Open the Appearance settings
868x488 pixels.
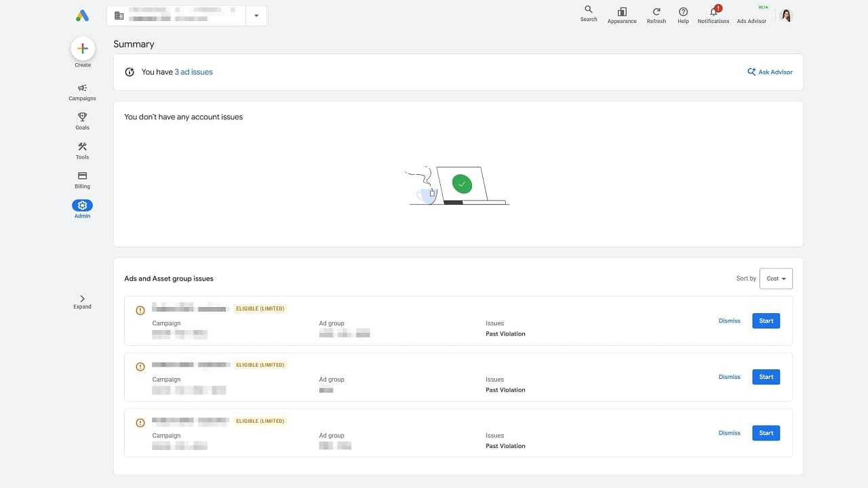point(622,15)
